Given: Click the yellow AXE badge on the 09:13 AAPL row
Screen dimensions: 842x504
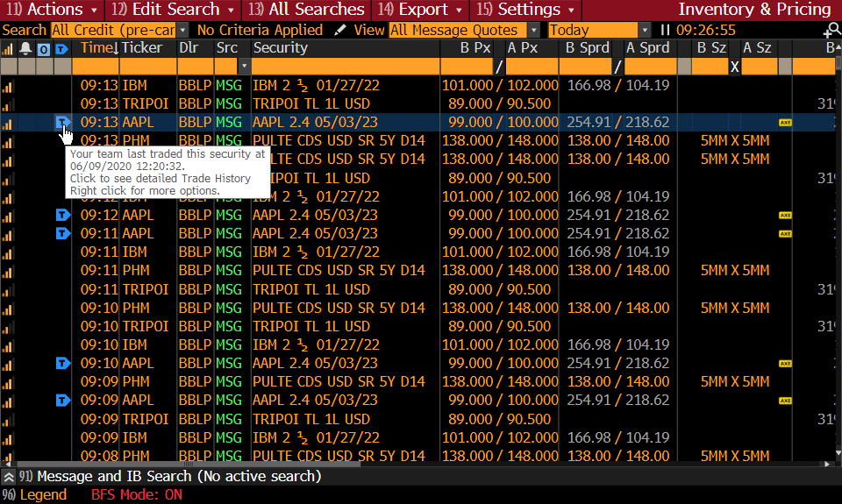Looking at the screenshot, I should 784,123.
